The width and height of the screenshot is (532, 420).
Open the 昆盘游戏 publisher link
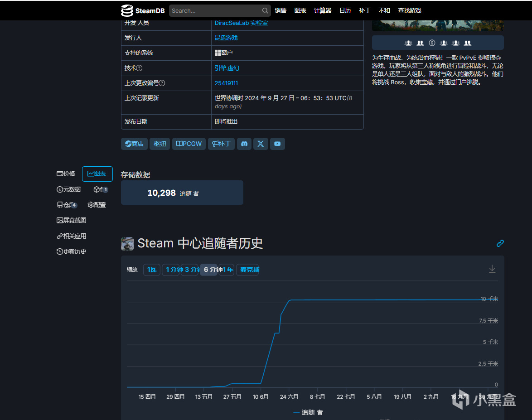226,38
